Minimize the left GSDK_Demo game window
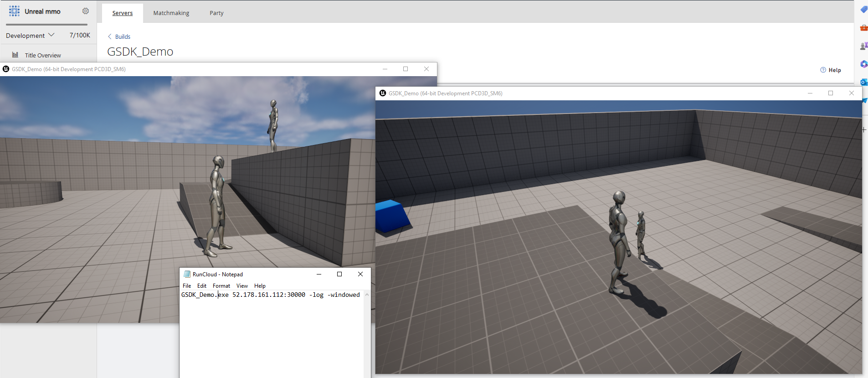 click(x=385, y=69)
